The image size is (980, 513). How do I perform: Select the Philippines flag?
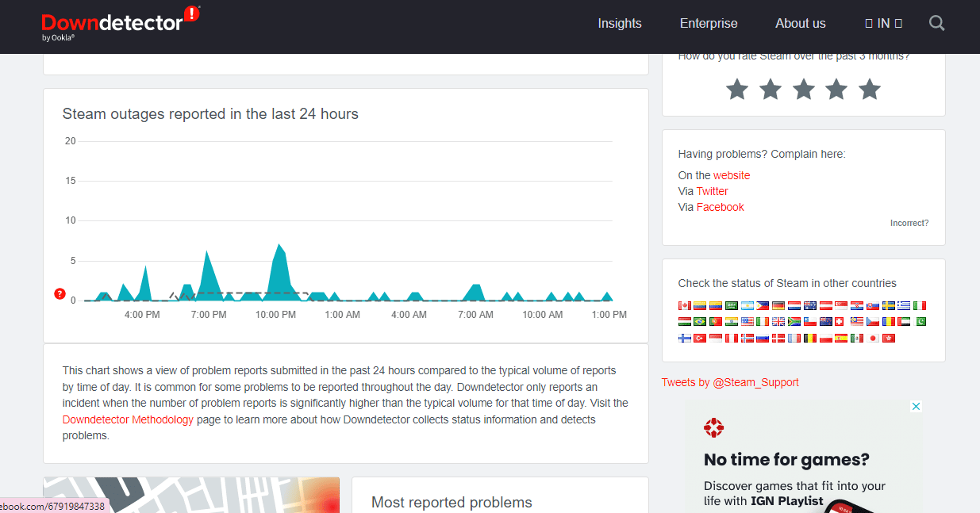(763, 305)
